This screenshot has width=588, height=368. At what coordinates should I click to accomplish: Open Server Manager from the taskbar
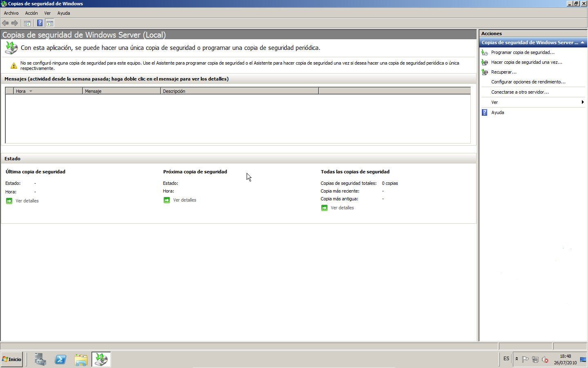click(40, 359)
